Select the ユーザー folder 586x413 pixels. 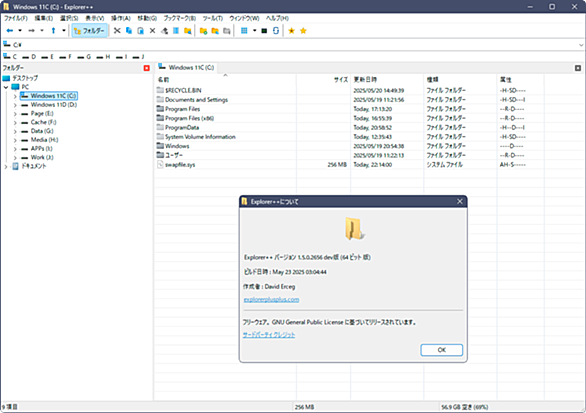[174, 155]
